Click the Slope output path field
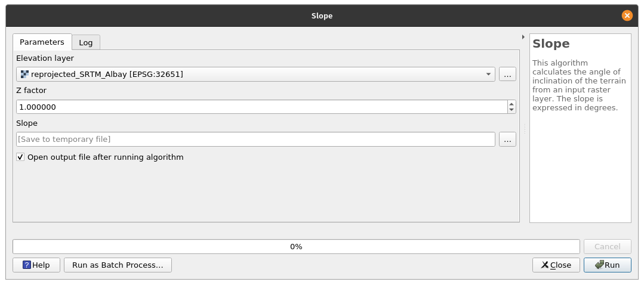This screenshot has height=285, width=644. pos(255,140)
